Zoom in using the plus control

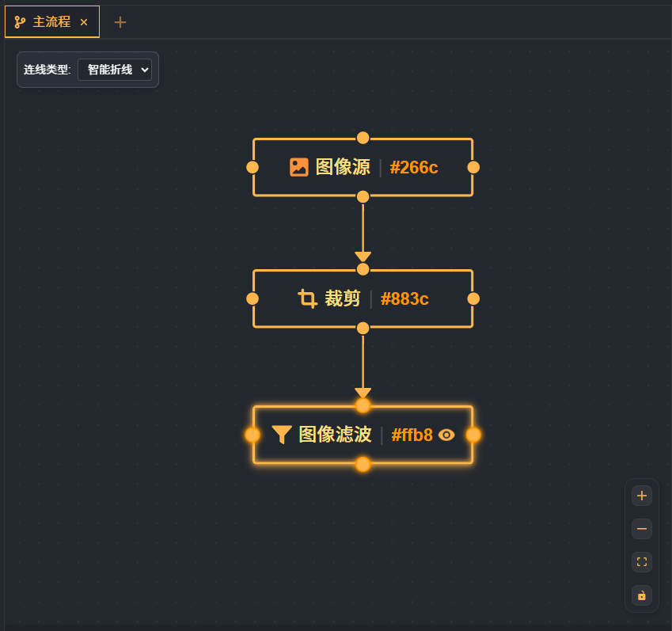coord(642,496)
